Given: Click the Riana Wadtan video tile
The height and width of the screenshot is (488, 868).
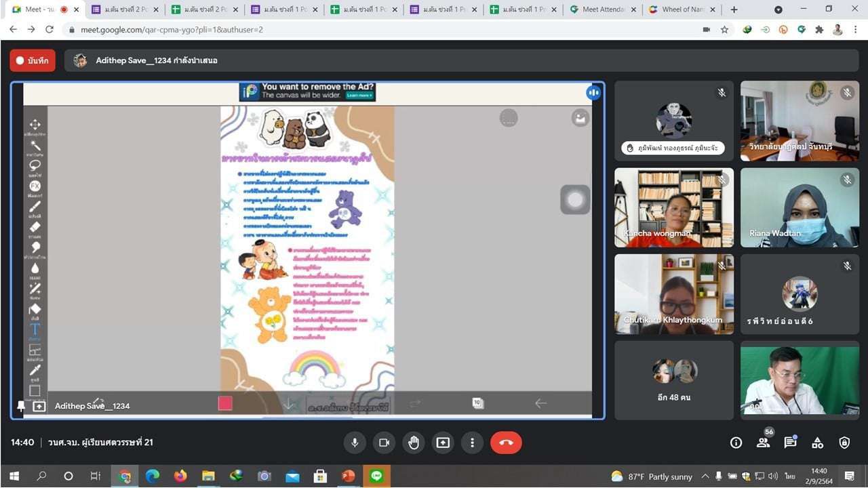Looking at the screenshot, I should point(800,207).
